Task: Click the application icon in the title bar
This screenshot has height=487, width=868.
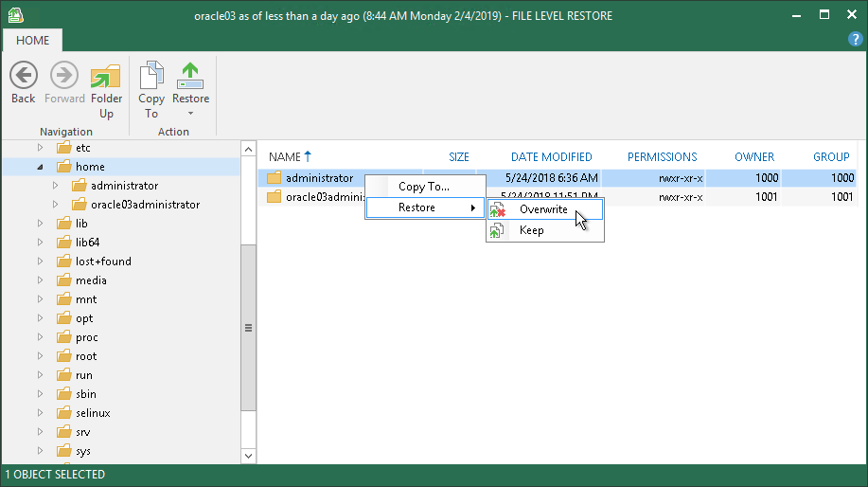Action: click(15, 15)
